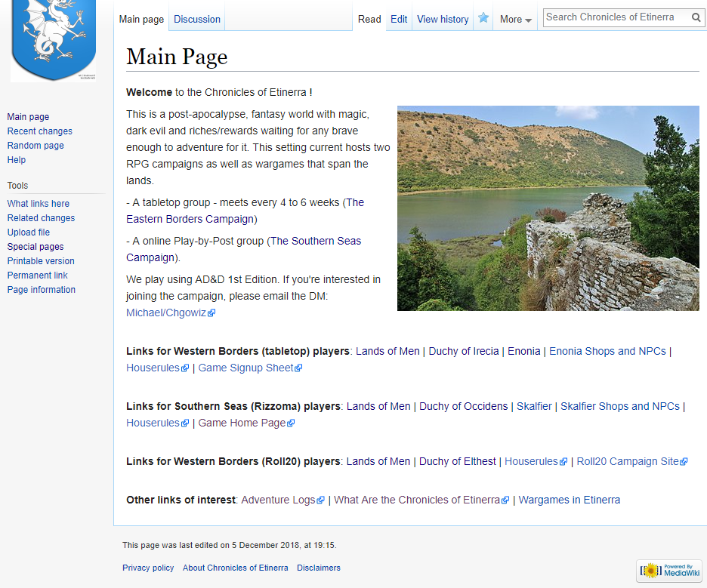The width and height of the screenshot is (707, 588).
Task: Open Wargames in Etinerra link
Action: (x=570, y=500)
